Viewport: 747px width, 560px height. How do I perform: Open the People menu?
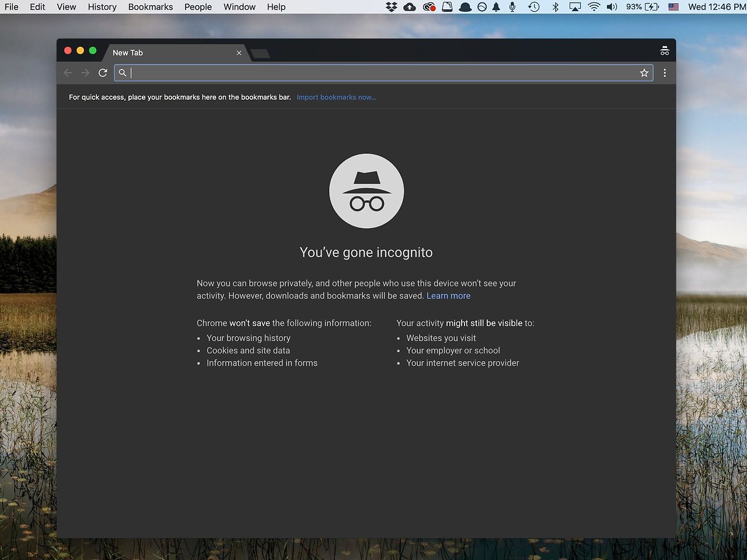click(x=198, y=7)
